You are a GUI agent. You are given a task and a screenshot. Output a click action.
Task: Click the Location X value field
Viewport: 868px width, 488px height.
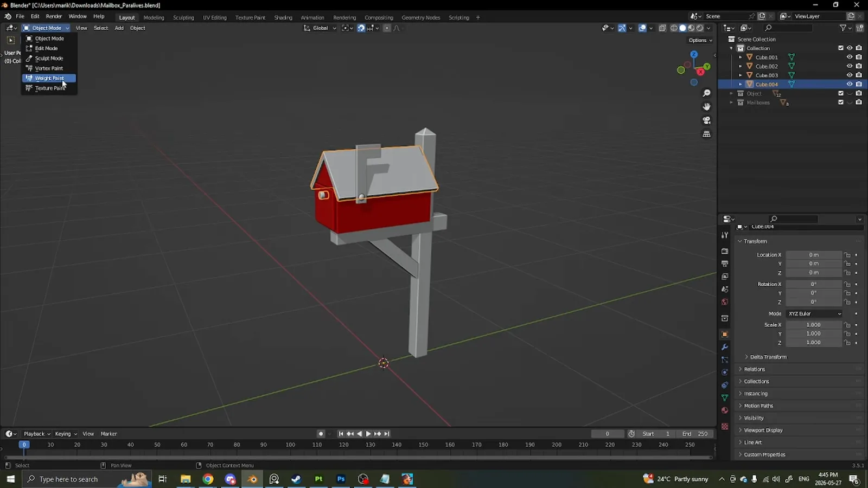(814, 255)
